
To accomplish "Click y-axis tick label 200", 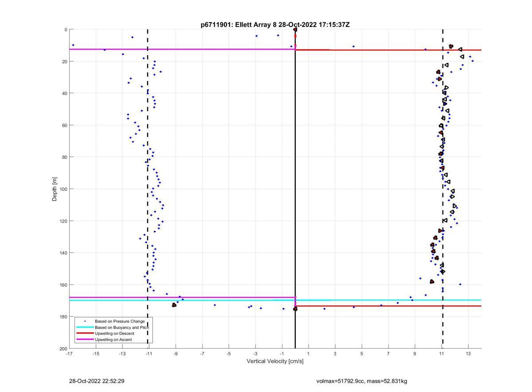I will pos(63,349).
